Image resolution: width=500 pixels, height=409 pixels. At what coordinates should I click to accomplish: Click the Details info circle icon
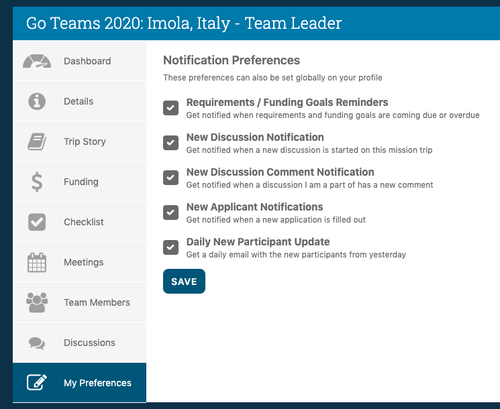pos(37,101)
